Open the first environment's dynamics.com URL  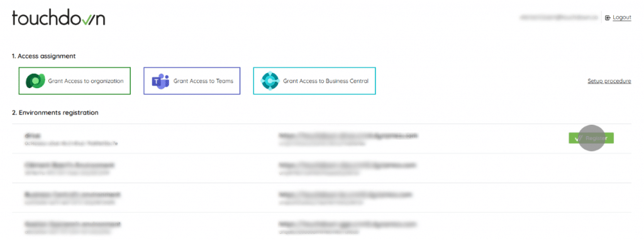[x=348, y=135]
